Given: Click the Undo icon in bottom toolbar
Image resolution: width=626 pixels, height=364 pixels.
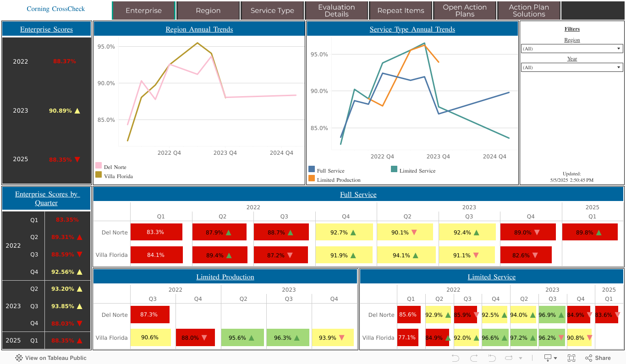Looking at the screenshot, I should [x=455, y=358].
